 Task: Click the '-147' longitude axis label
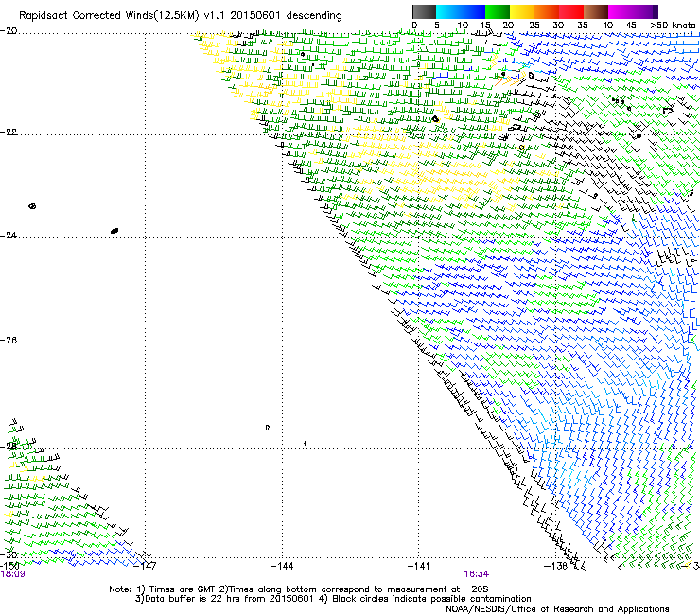(145, 567)
